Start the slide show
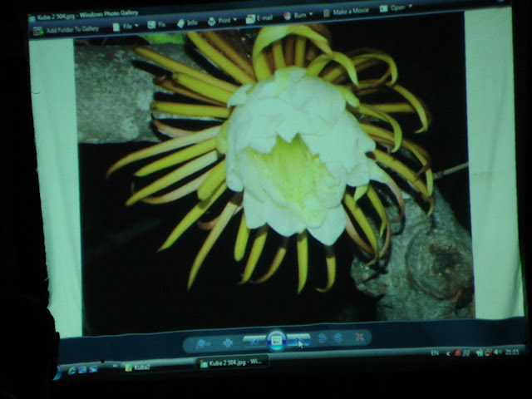The height and width of the screenshot is (399, 532). [x=277, y=340]
